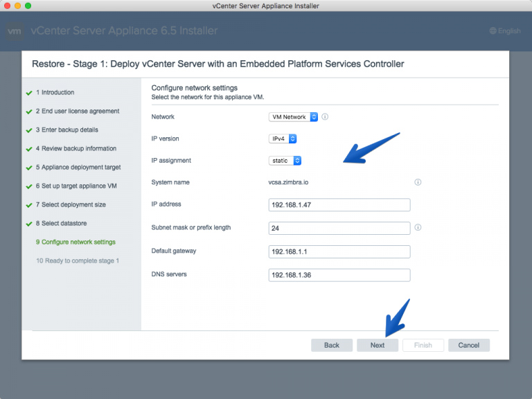532x399 pixels.
Task: Click the red close window button
Action: (x=7, y=6)
